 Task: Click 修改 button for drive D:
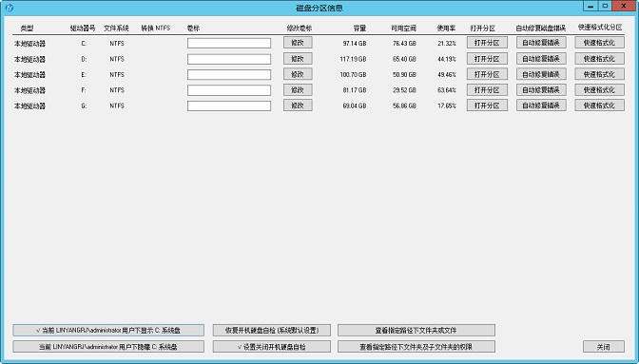[x=298, y=59]
